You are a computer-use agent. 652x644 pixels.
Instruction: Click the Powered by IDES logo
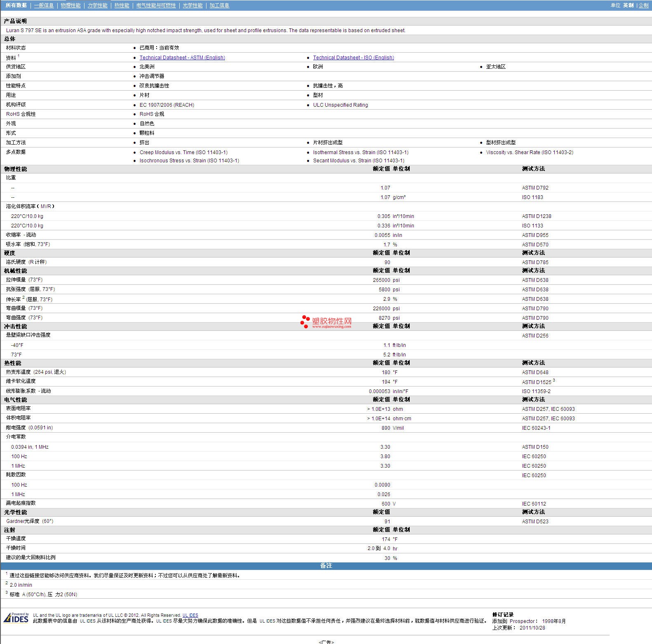(16, 618)
